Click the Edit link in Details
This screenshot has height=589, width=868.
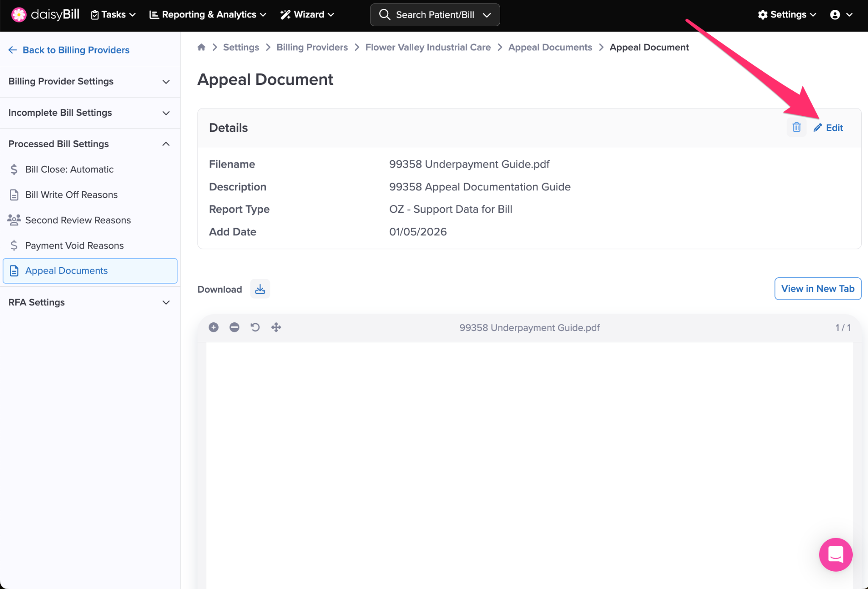pos(829,128)
